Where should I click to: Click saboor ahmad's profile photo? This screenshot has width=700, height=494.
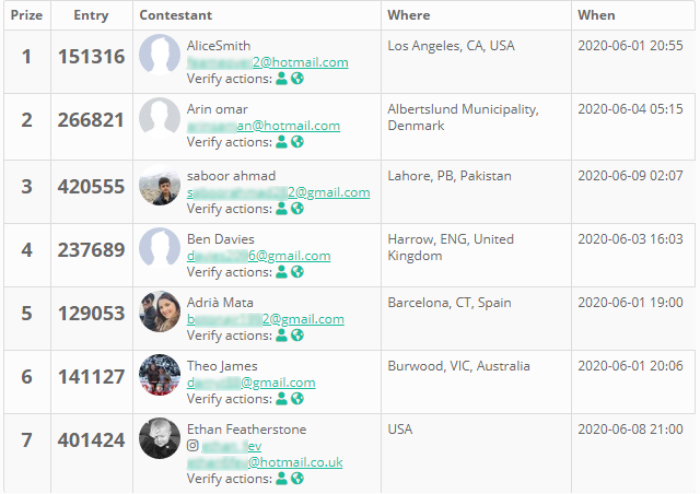pyautogui.click(x=160, y=186)
